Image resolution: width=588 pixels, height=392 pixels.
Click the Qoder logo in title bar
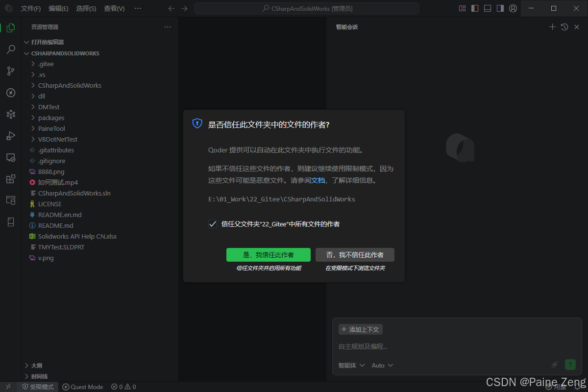pos(8,8)
